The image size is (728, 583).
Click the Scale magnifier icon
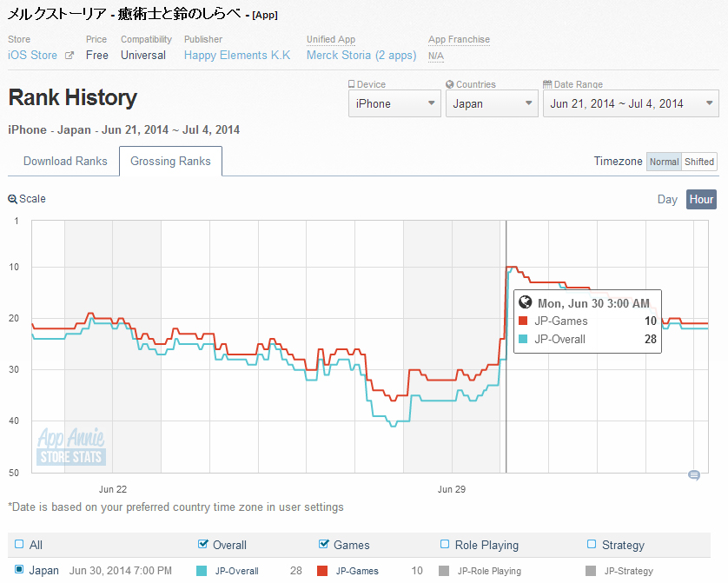pos(12,199)
